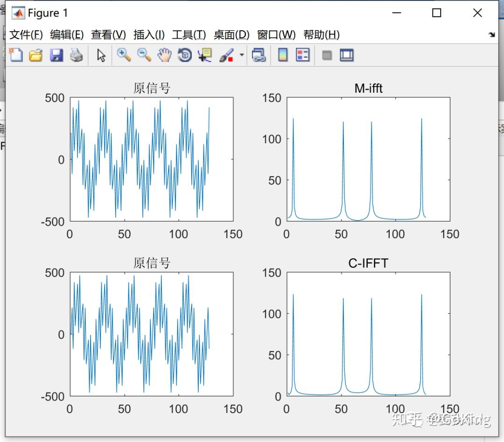The image size is (504, 442).
Task: Hide plot tools using the gray icon
Action: [x=327, y=55]
